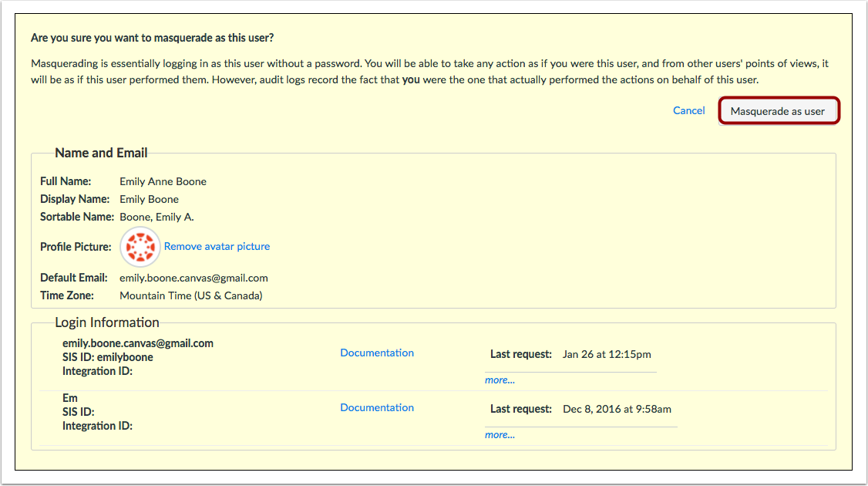Viewport: 868px width, 486px height.
Task: Click the Login Information section heading
Action: (107, 322)
